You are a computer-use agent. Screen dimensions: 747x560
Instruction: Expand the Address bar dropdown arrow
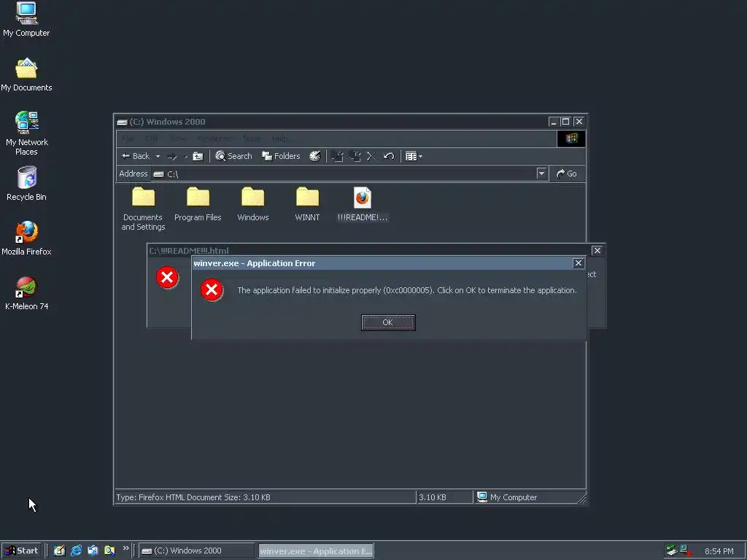[541, 174]
